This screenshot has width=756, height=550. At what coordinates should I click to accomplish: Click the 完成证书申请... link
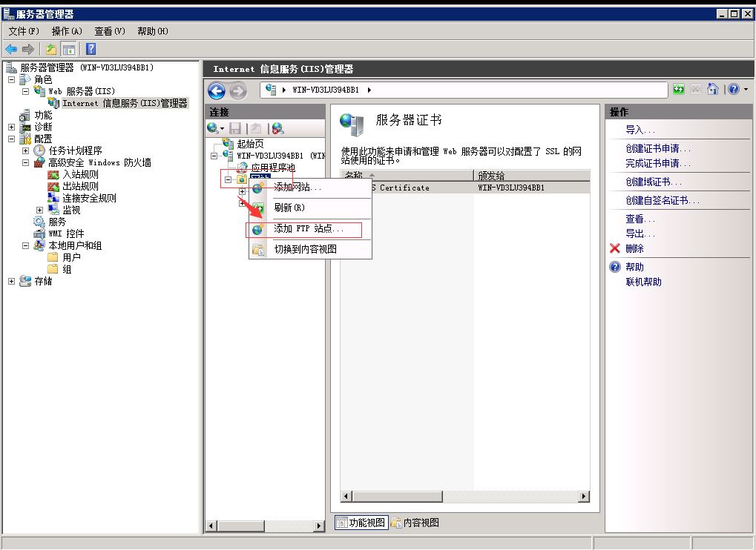tap(658, 163)
